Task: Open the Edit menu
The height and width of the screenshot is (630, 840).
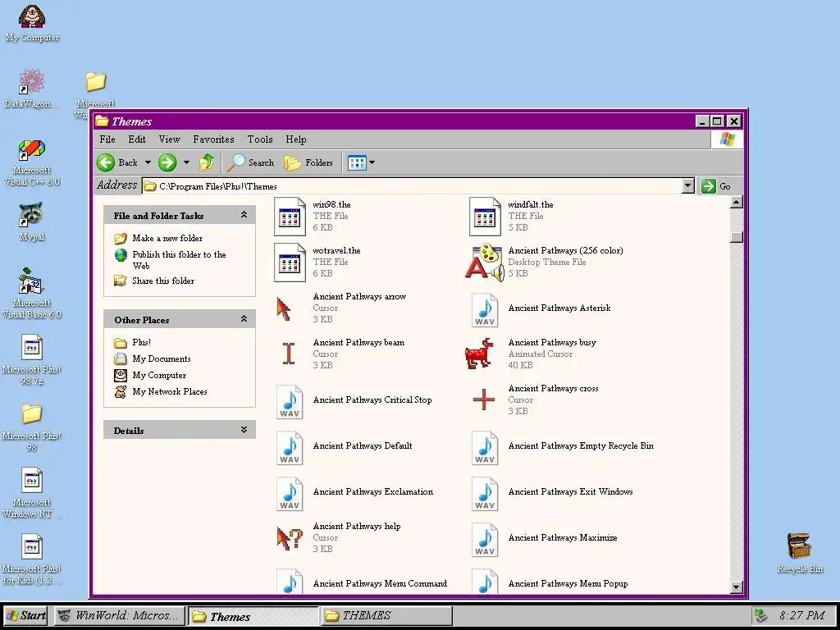Action: coord(137,139)
